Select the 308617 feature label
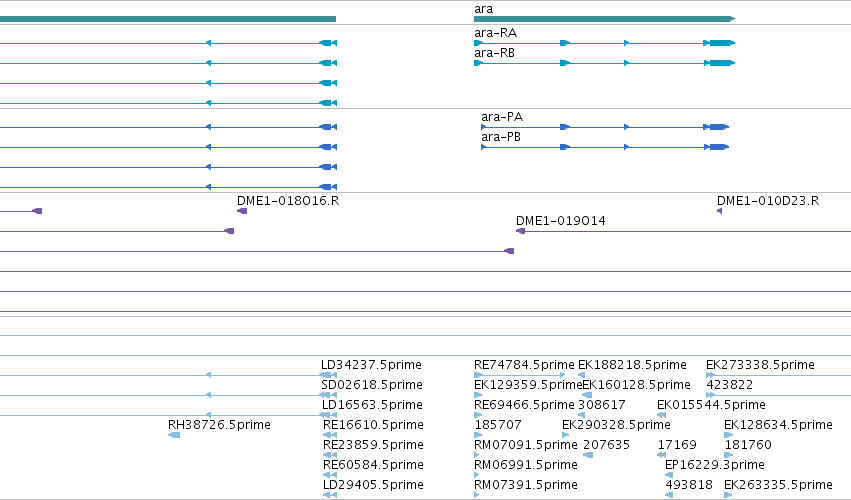 601,405
